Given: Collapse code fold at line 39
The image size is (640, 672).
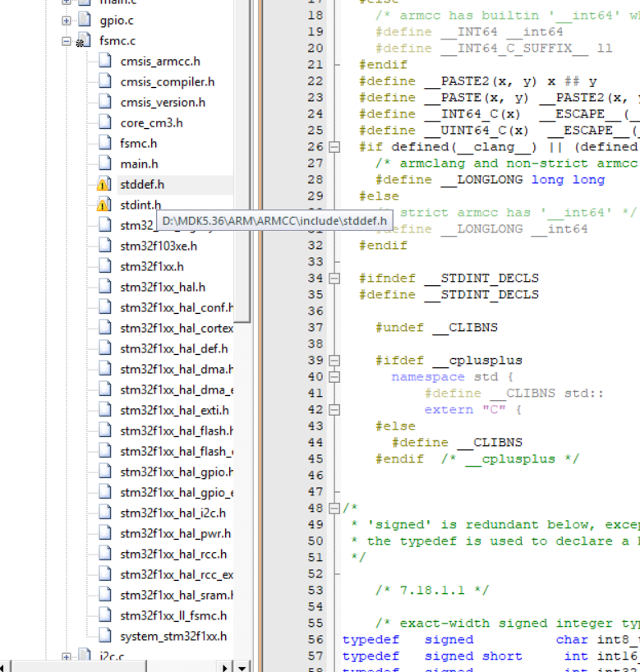Looking at the screenshot, I should point(334,361).
